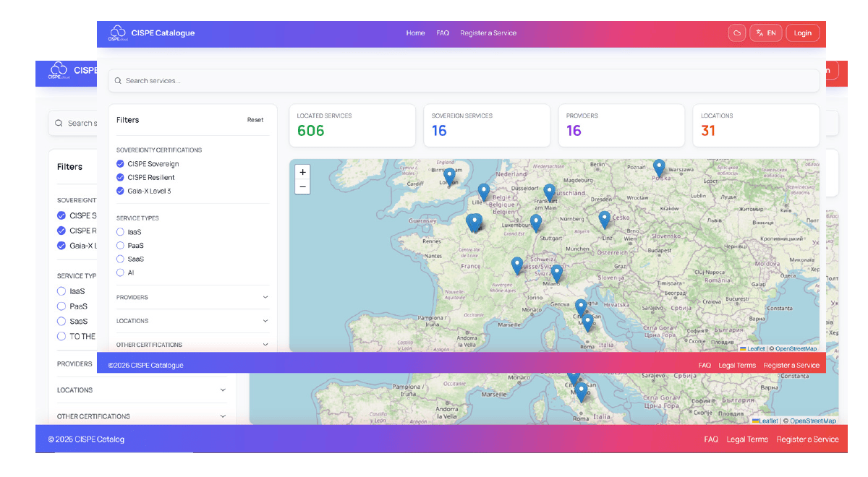
Task: Zoom in on the map
Action: (x=302, y=172)
